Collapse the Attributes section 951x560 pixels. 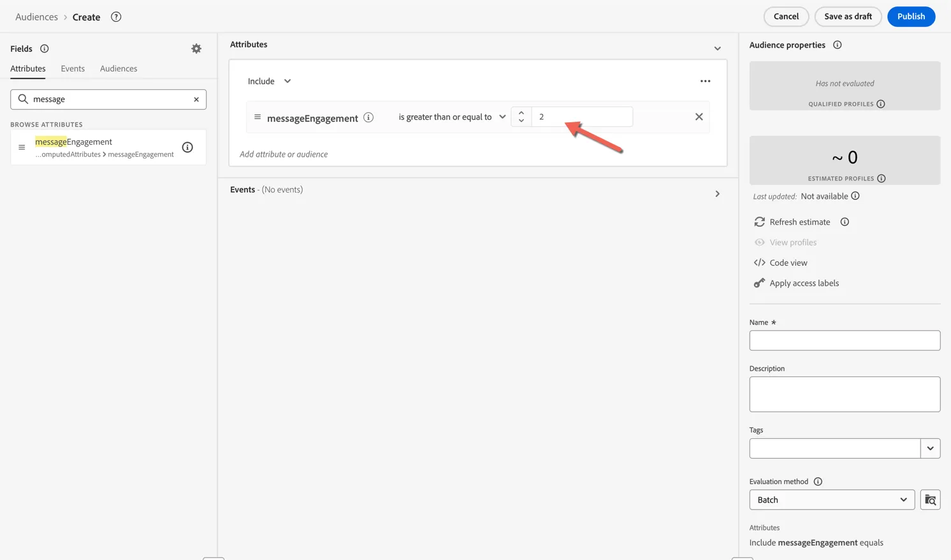tap(718, 48)
